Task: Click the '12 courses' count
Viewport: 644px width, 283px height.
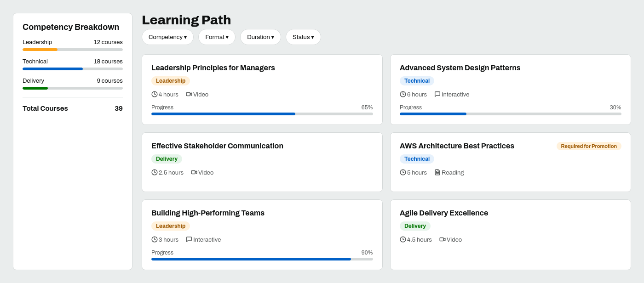Action: (x=108, y=42)
